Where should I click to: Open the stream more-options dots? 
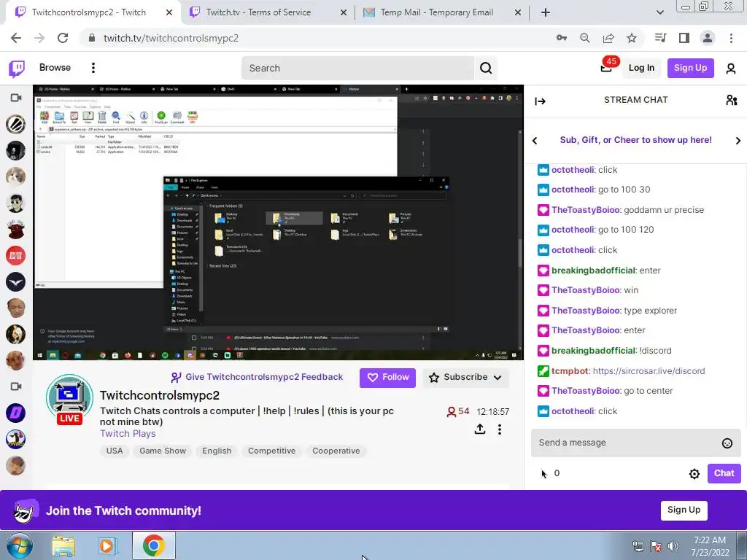pos(499,429)
